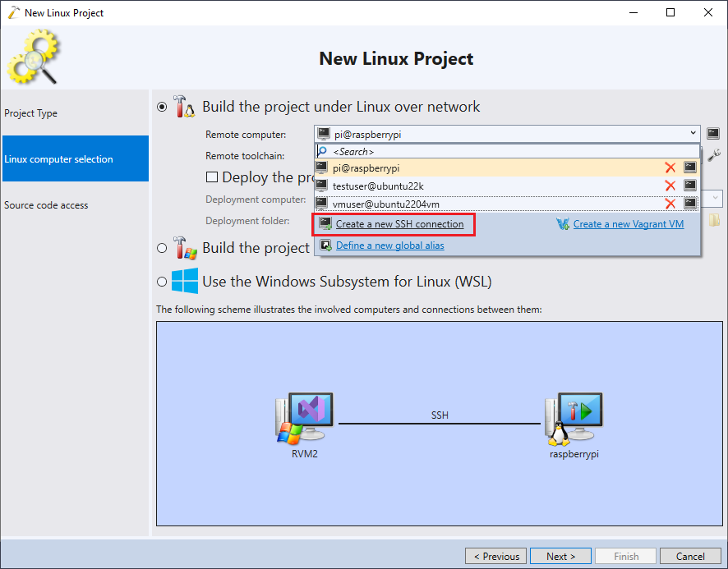Click the Next button
The image size is (728, 569).
tap(560, 556)
